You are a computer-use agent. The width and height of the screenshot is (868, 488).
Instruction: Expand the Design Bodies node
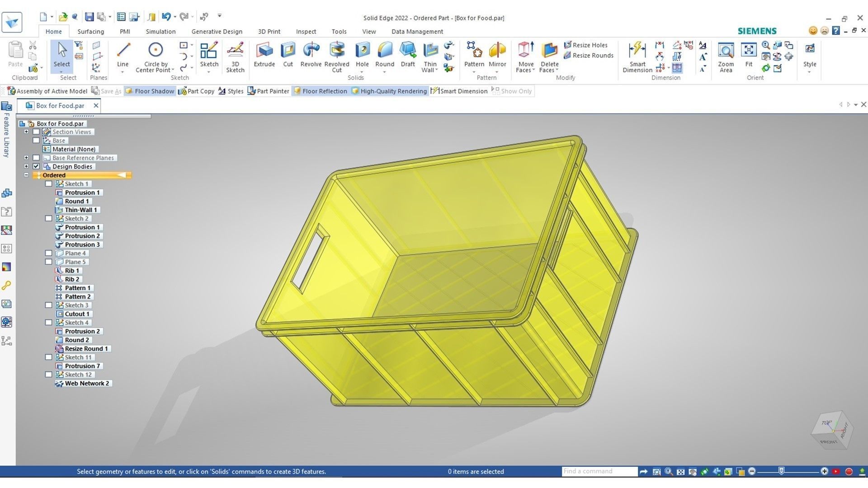pos(26,166)
